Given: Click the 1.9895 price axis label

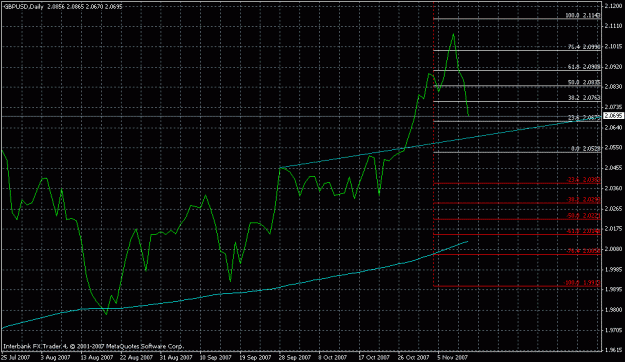Looking at the screenshot, I should point(613,289).
